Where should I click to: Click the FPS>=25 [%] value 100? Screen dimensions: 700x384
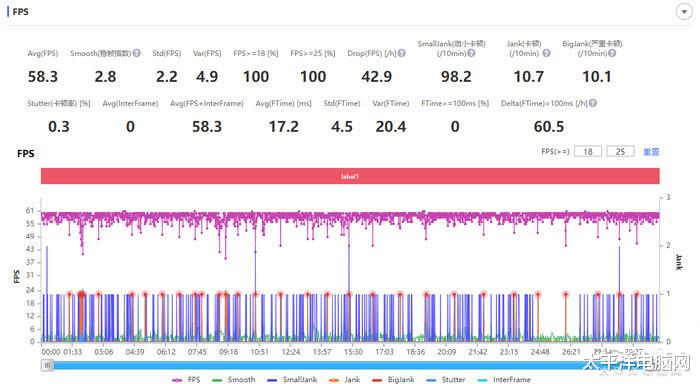[x=313, y=77]
